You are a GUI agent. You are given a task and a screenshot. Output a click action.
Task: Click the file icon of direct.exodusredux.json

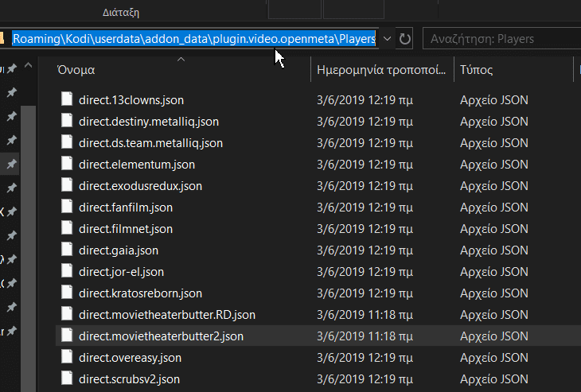click(x=67, y=184)
